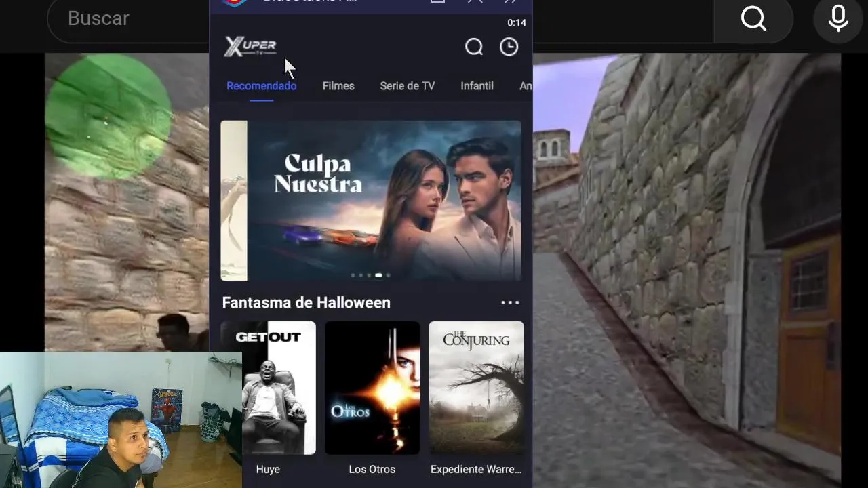Image resolution: width=868 pixels, height=488 pixels.
Task: Activate the voice search microphone icon
Action: tap(838, 19)
